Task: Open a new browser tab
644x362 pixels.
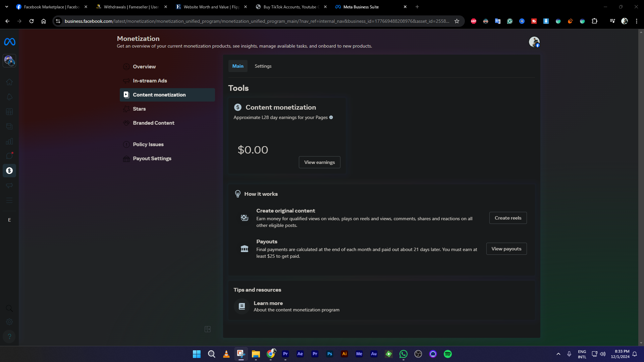Action: point(417,7)
